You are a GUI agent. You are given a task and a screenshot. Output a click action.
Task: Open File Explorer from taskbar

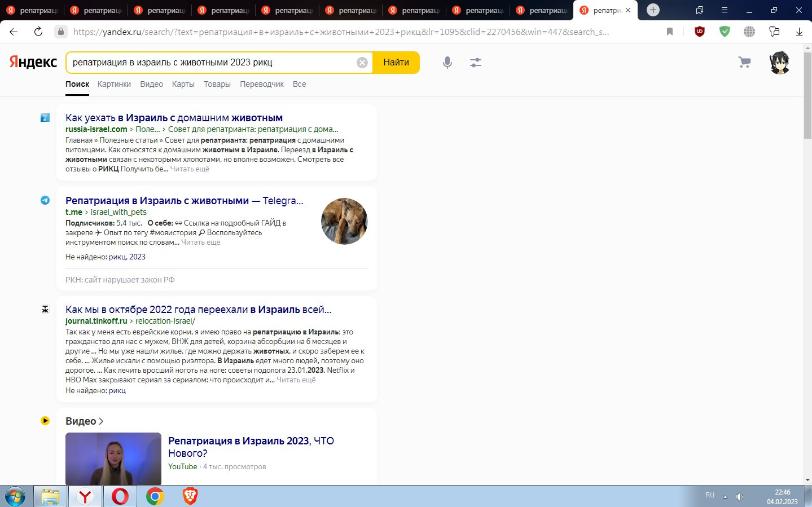50,497
